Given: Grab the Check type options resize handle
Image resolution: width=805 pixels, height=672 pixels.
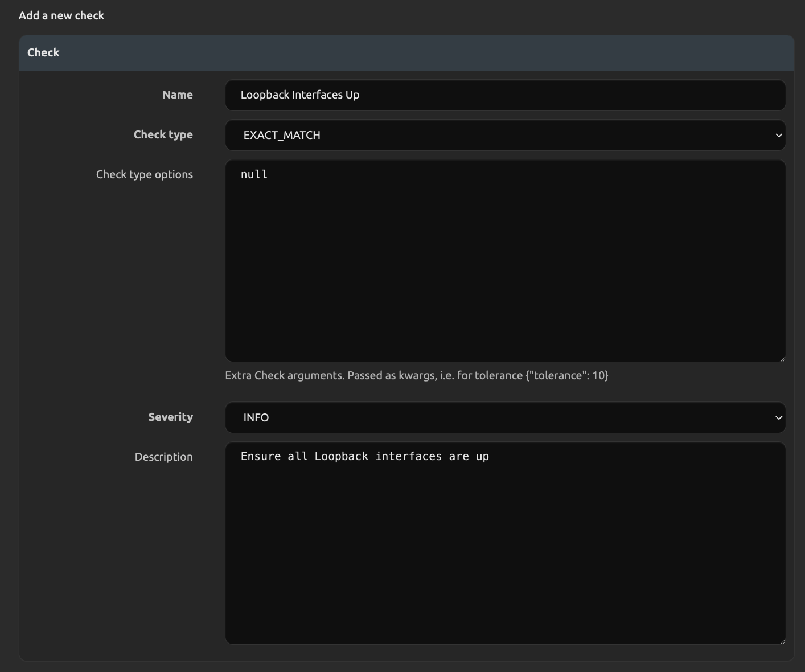Looking at the screenshot, I should click(x=782, y=358).
